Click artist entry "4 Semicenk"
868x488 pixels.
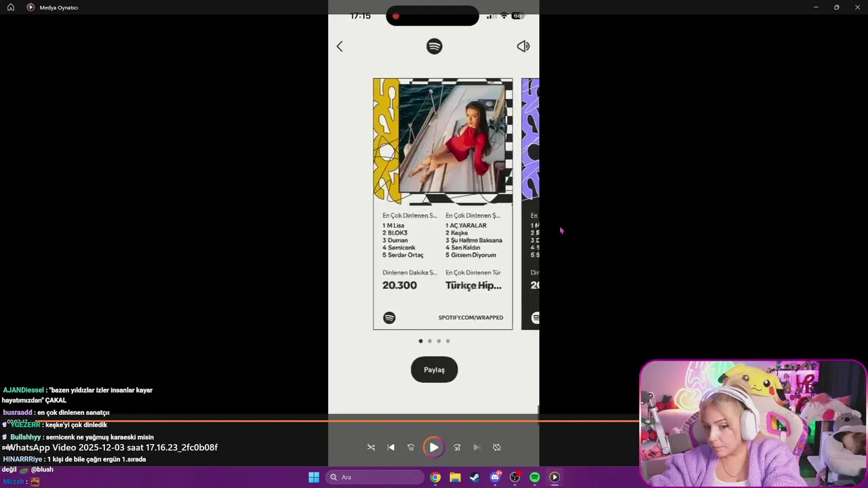coord(399,247)
